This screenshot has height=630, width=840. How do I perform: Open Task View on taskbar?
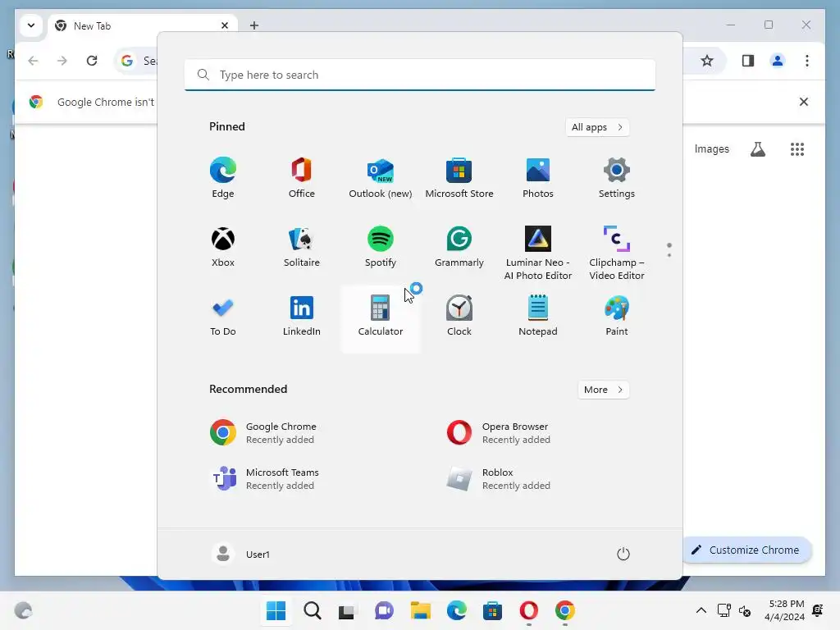click(347, 610)
